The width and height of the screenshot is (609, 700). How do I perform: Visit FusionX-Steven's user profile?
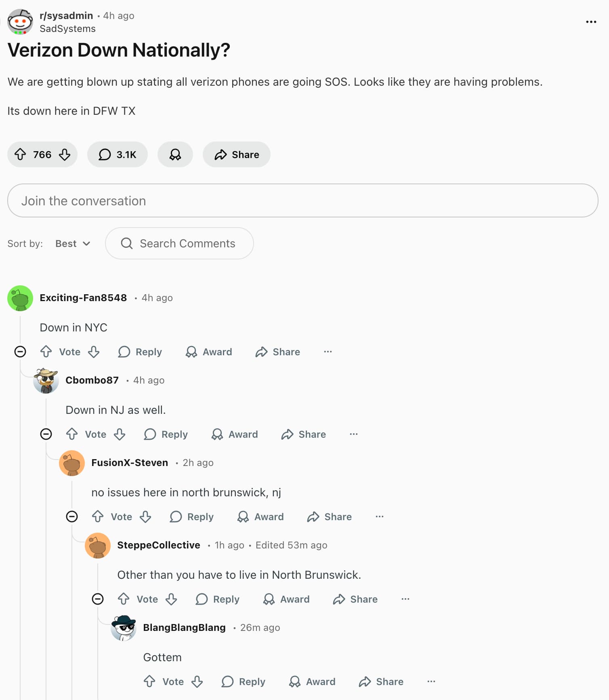point(130,462)
